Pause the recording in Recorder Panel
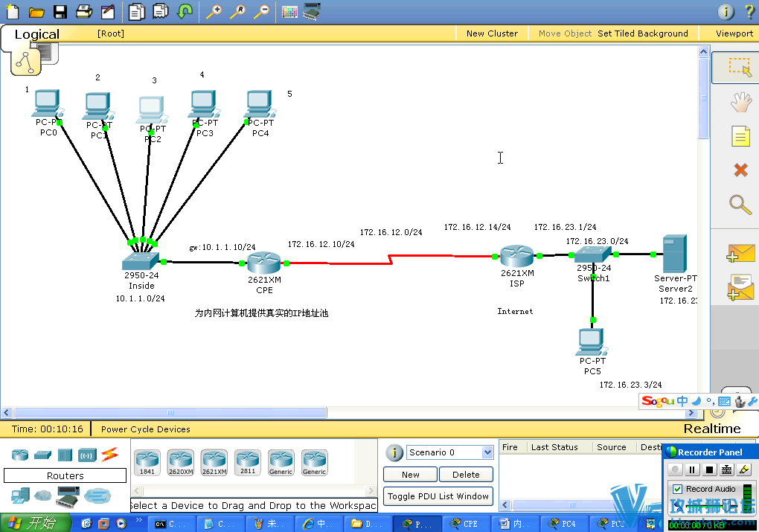759x532 pixels. [x=692, y=469]
